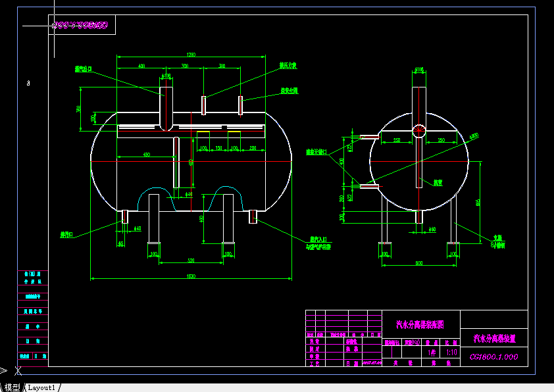Click the red centerline of circular end view
The width and height of the screenshot is (554, 392).
pyautogui.click(x=419, y=162)
